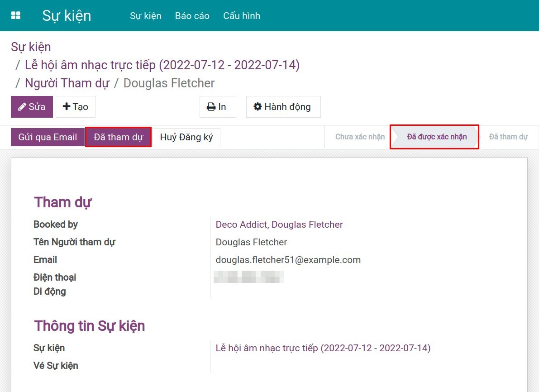Screen dimensions: 539x392
Task: Mark attendee with Đã tham dự button
Action: 118,137
